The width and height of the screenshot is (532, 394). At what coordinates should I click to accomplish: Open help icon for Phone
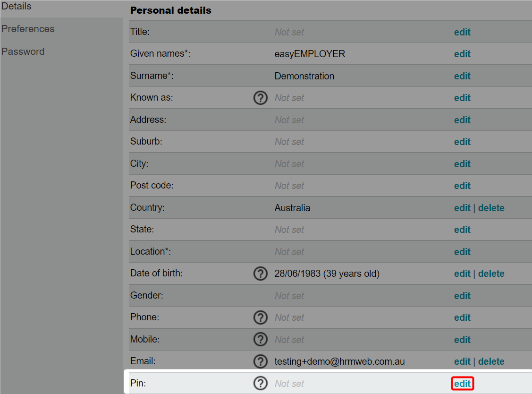[x=261, y=317]
